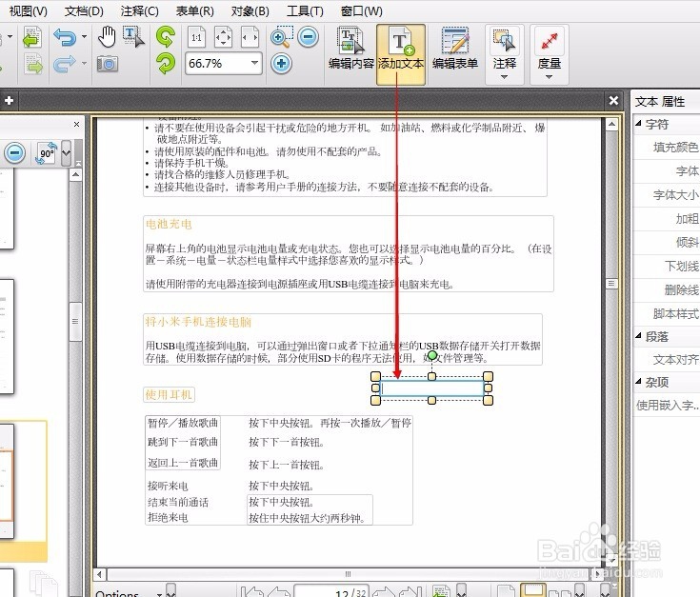Select the Hand tool
Screen dimensions: 700x597
(x=107, y=36)
